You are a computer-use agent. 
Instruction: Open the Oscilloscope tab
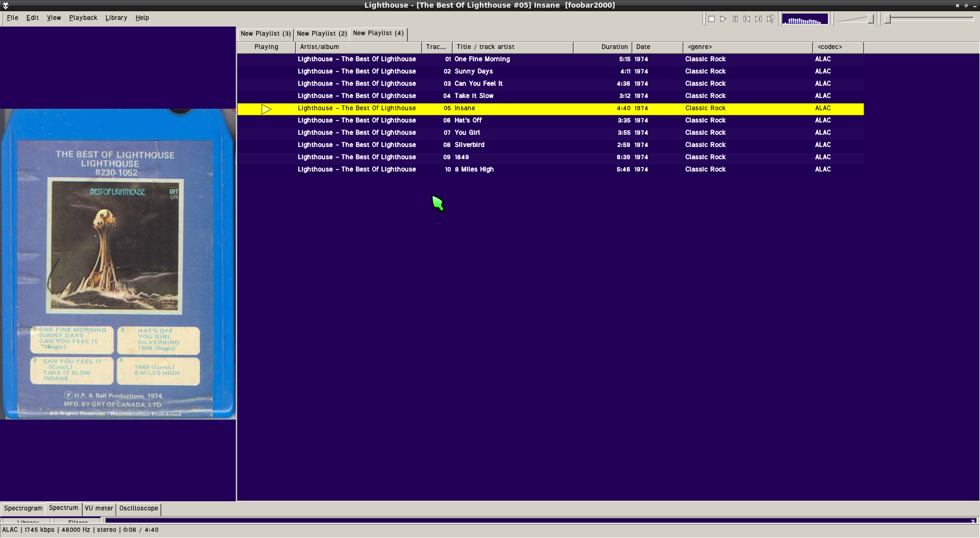139,508
